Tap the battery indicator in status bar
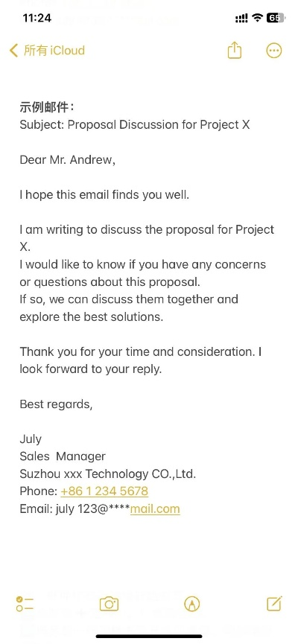The height and width of the screenshot is (644, 298). [x=276, y=18]
